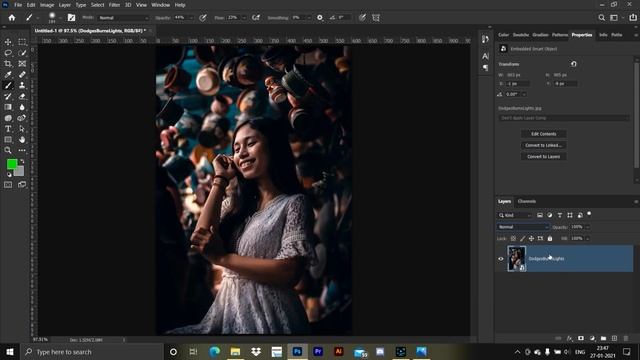
Task: Toggle layer filtering on or off
Action: 589,213
